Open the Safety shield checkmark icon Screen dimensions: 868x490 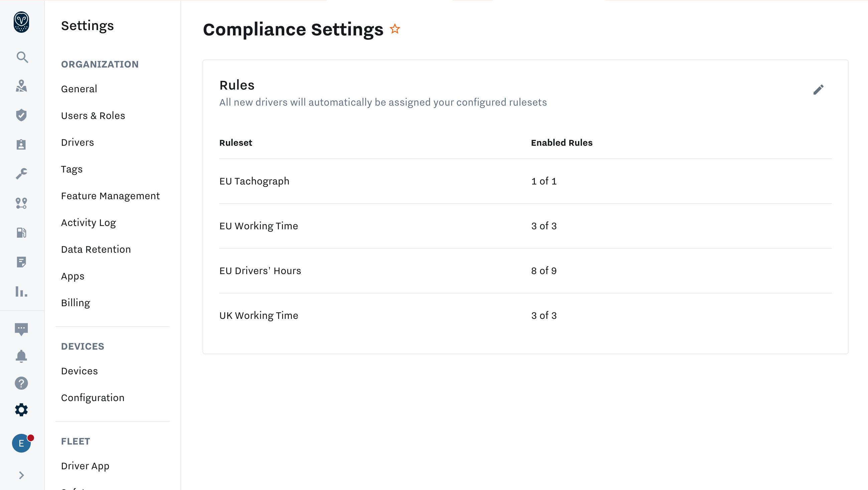22,115
